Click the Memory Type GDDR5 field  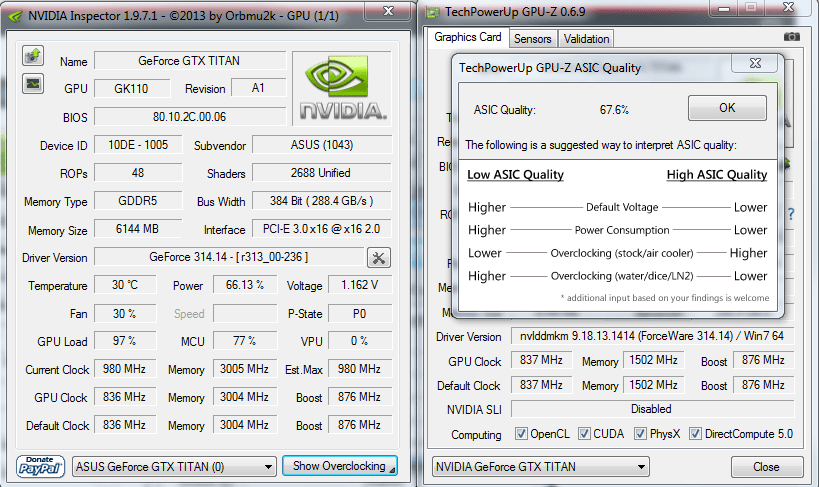coord(138,201)
